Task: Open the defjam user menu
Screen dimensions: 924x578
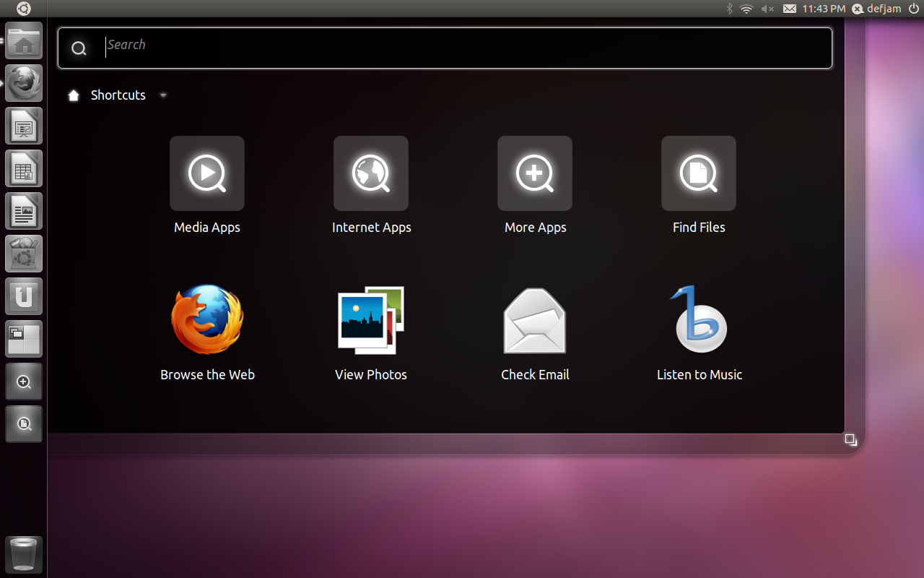Action: pos(877,9)
